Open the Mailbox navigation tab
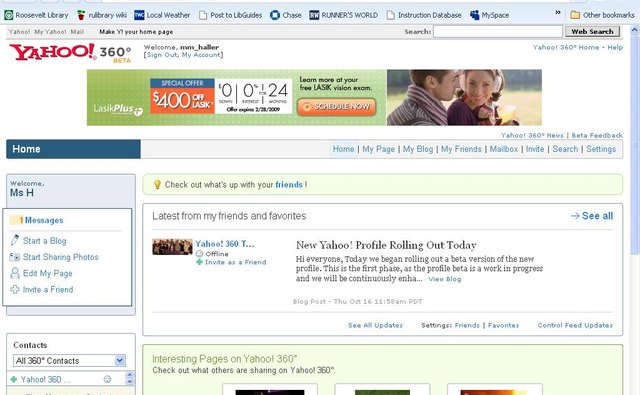The height and width of the screenshot is (395, 640). (x=504, y=149)
